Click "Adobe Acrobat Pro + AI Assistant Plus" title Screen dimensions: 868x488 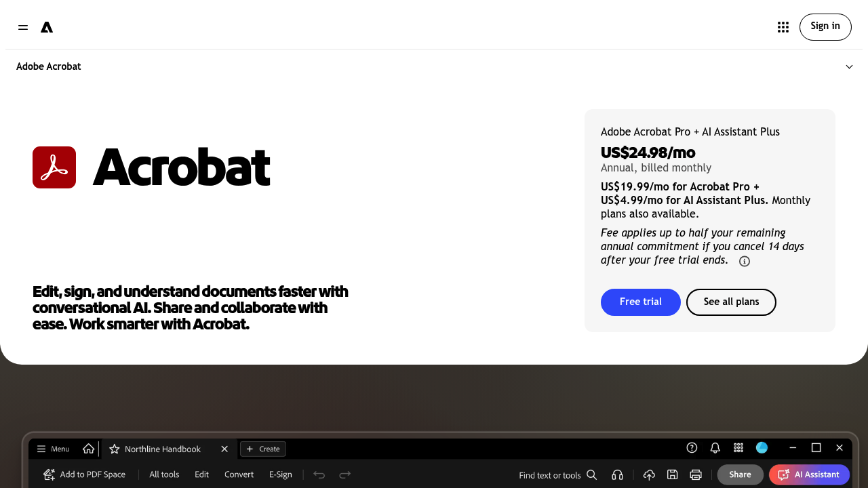click(690, 132)
